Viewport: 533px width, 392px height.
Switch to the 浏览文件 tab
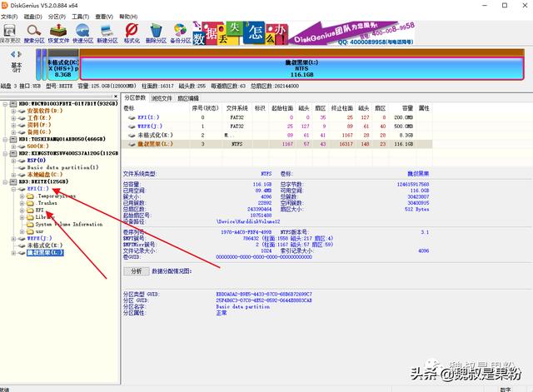162,98
